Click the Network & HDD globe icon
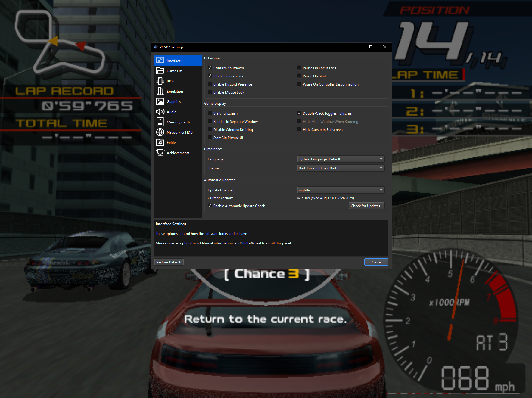532x398 pixels. coord(160,132)
